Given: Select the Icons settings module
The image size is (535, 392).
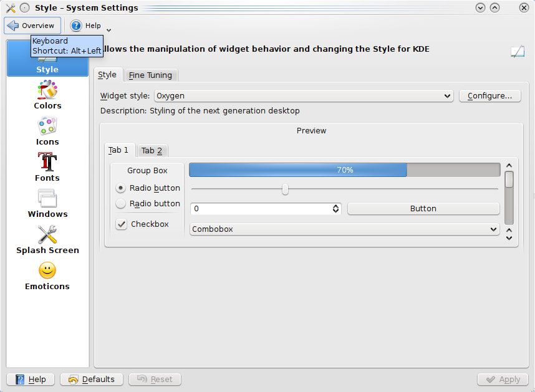Looking at the screenshot, I should pos(47,127).
